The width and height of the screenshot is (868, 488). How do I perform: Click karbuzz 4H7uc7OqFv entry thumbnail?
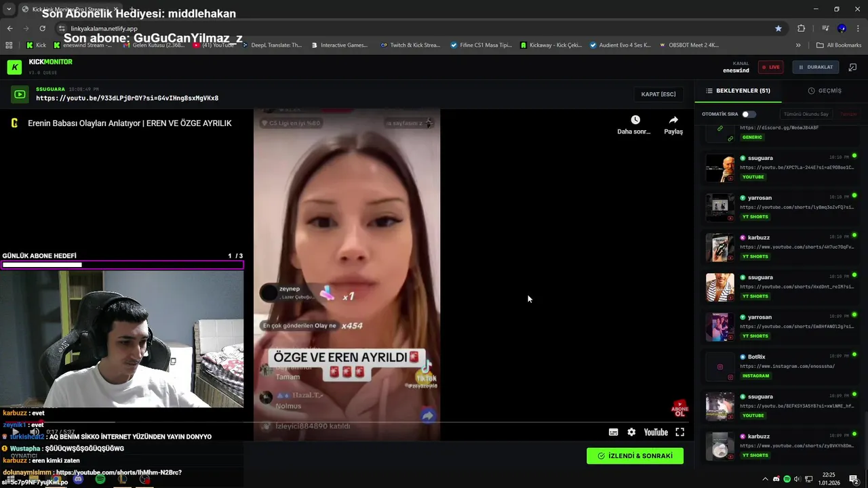[719, 247]
